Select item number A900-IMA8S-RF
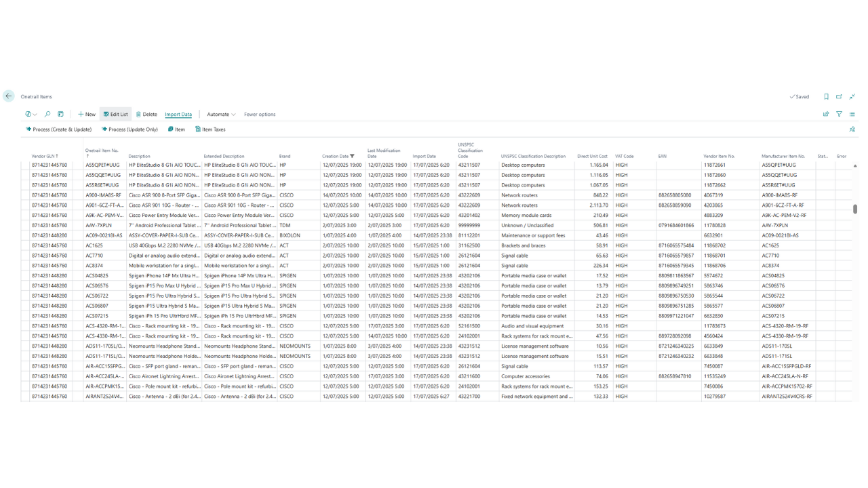The image size is (868, 488). [103, 195]
